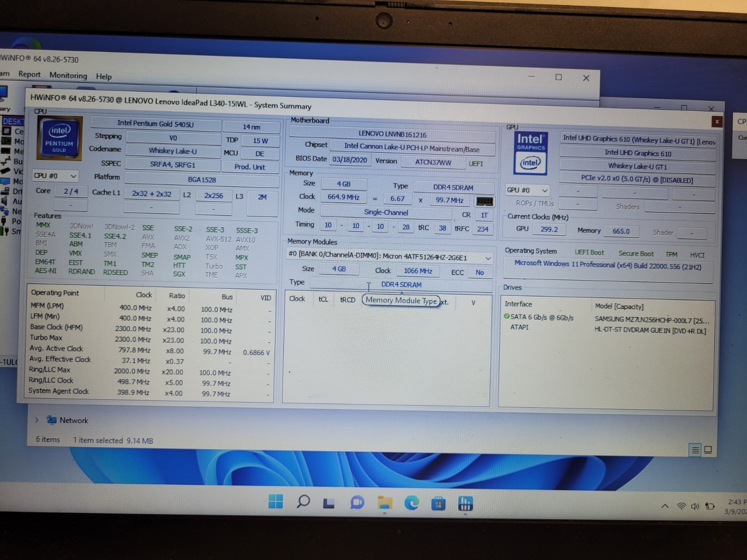Open the Chat app on the taskbar
This screenshot has width=747, height=560.
click(357, 503)
